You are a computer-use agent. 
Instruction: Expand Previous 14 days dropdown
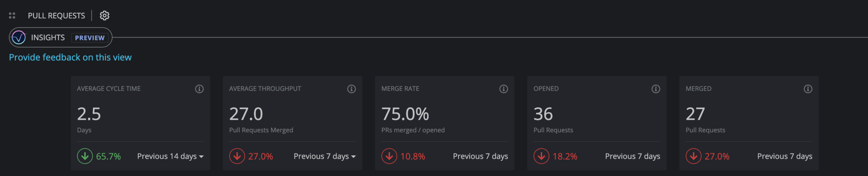click(x=170, y=156)
